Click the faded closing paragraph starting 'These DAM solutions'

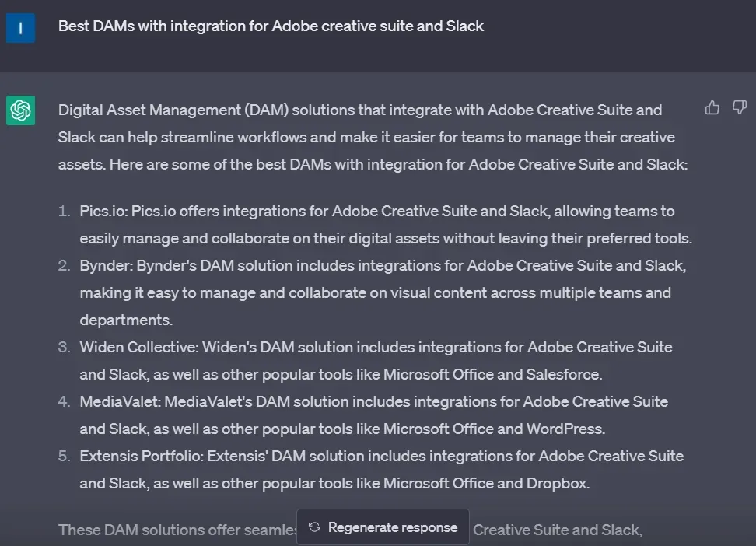[x=177, y=530]
